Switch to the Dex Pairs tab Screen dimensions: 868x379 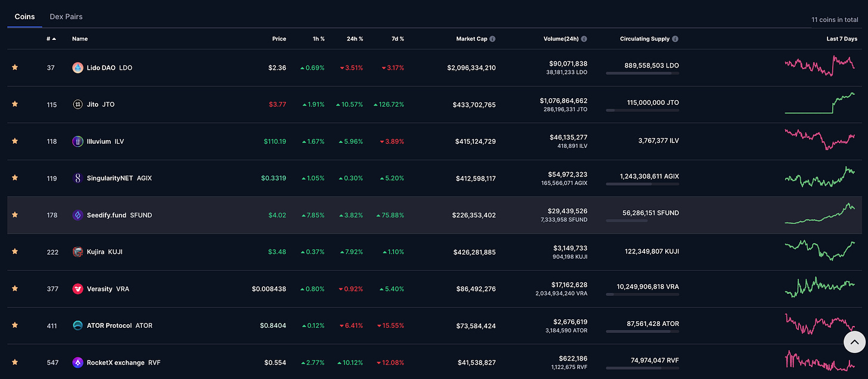pyautogui.click(x=66, y=17)
